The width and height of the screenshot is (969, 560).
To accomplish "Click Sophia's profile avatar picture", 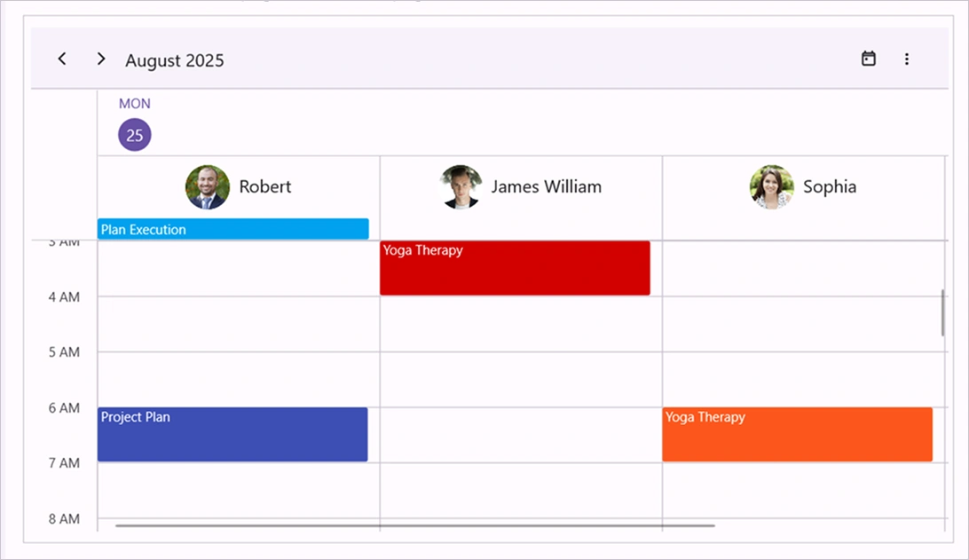I will (771, 187).
